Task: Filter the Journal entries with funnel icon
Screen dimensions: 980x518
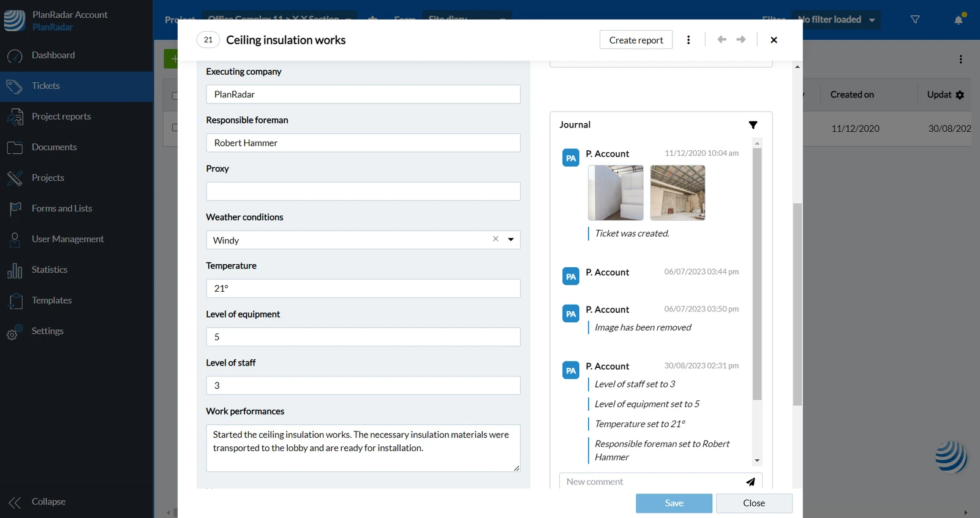Action: [753, 125]
